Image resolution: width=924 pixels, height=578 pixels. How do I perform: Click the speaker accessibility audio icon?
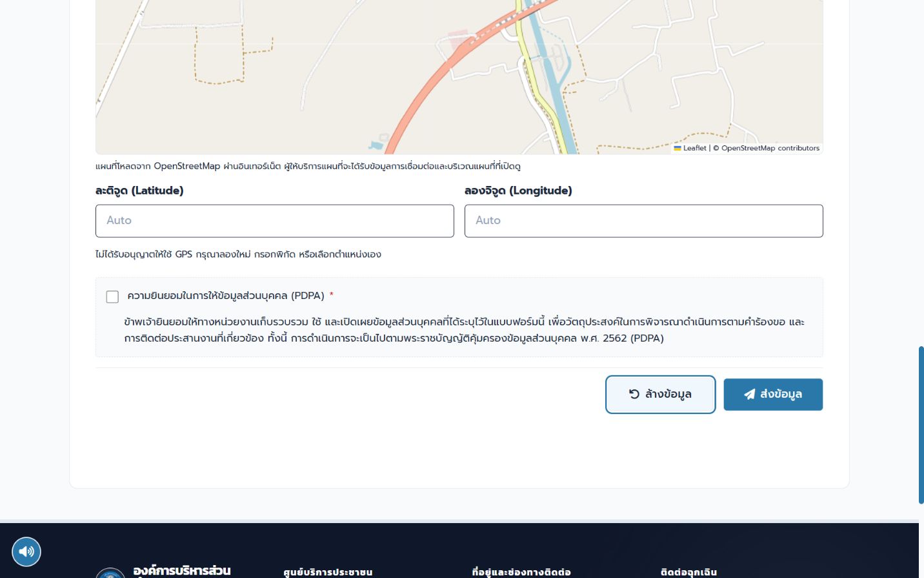pos(26,552)
